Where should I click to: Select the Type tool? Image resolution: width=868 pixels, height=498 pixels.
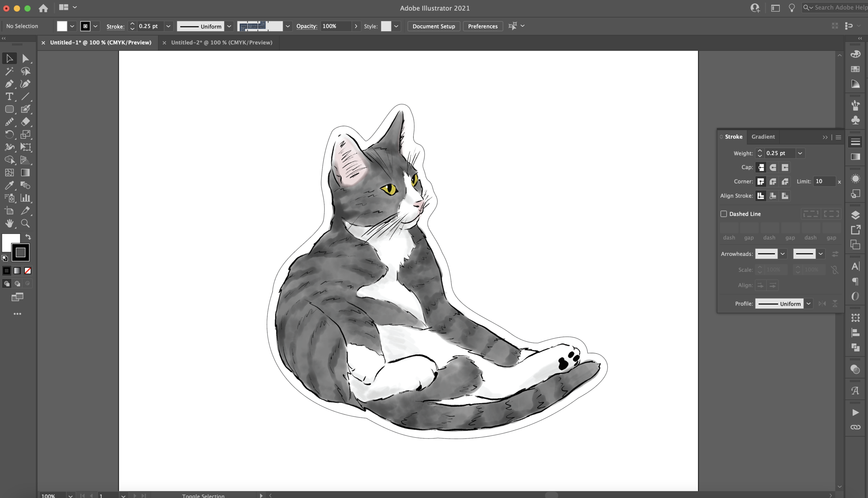pos(9,97)
